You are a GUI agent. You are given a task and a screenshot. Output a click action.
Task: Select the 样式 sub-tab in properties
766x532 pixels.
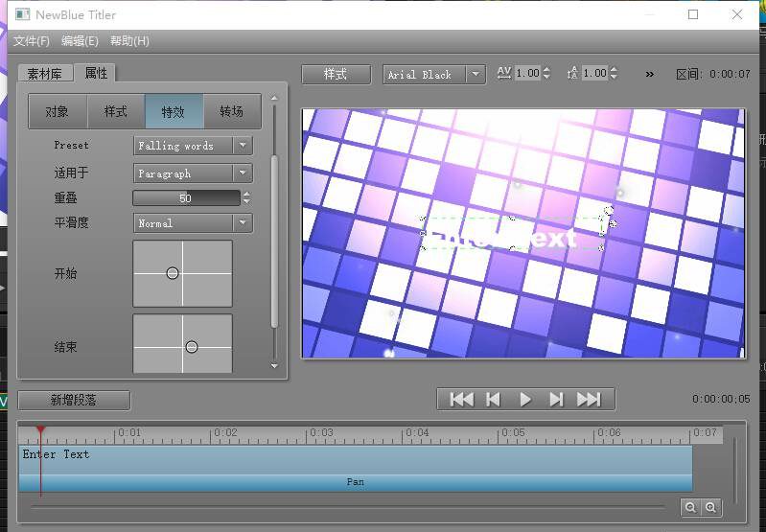tap(116, 111)
